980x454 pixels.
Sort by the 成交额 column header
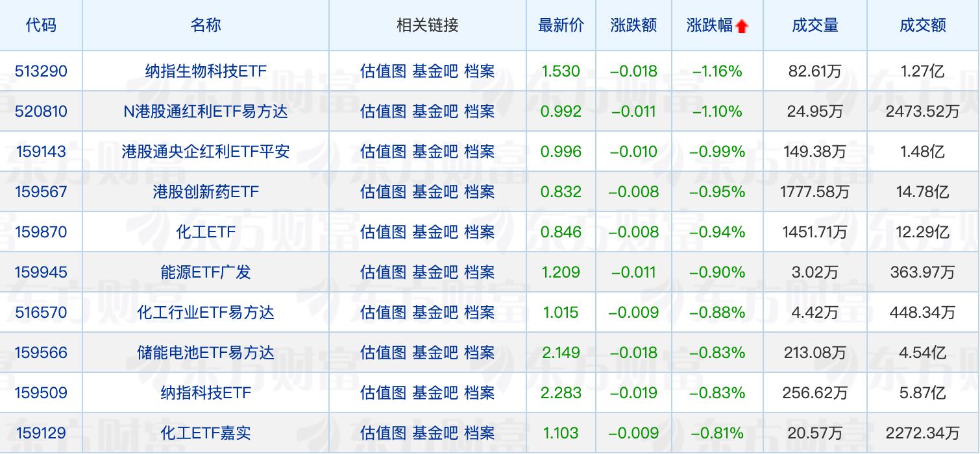pos(924,25)
